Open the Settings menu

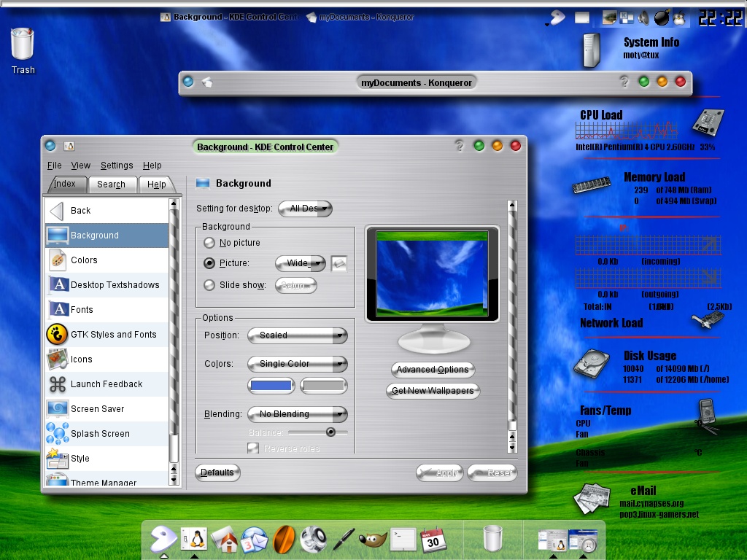(117, 166)
